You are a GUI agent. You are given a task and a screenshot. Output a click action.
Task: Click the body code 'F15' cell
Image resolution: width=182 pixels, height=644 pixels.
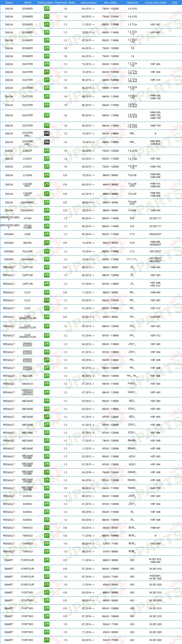pyautogui.click(x=132, y=234)
